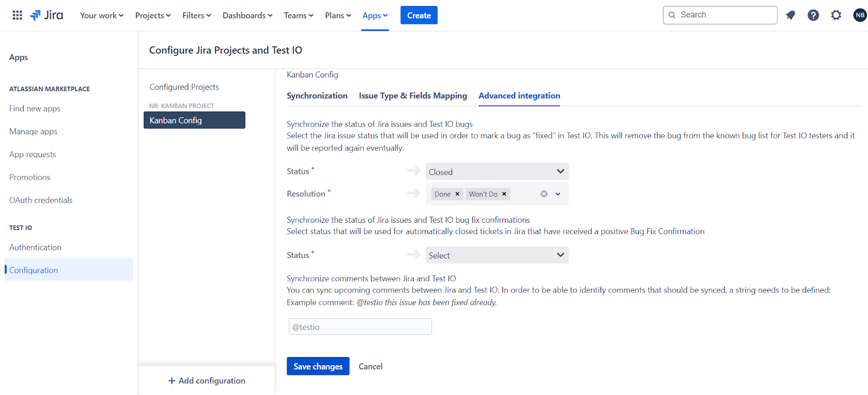Image resolution: width=868 pixels, height=395 pixels.
Task: Select Kanban Config in project list
Action: click(194, 120)
